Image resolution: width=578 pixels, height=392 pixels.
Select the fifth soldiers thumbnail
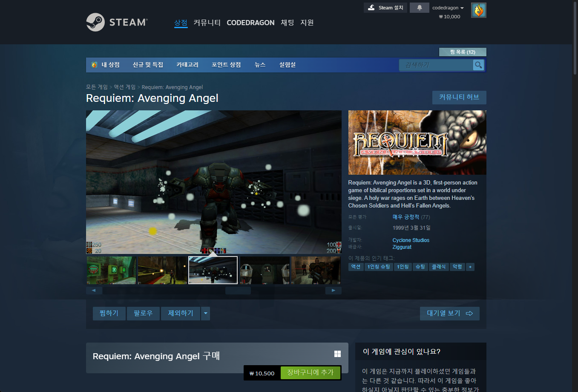[316, 270]
